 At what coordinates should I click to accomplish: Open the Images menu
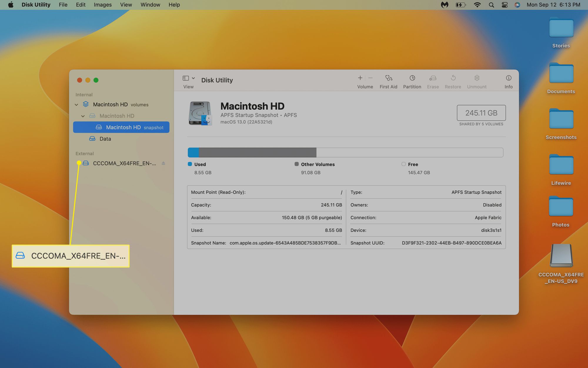click(103, 5)
